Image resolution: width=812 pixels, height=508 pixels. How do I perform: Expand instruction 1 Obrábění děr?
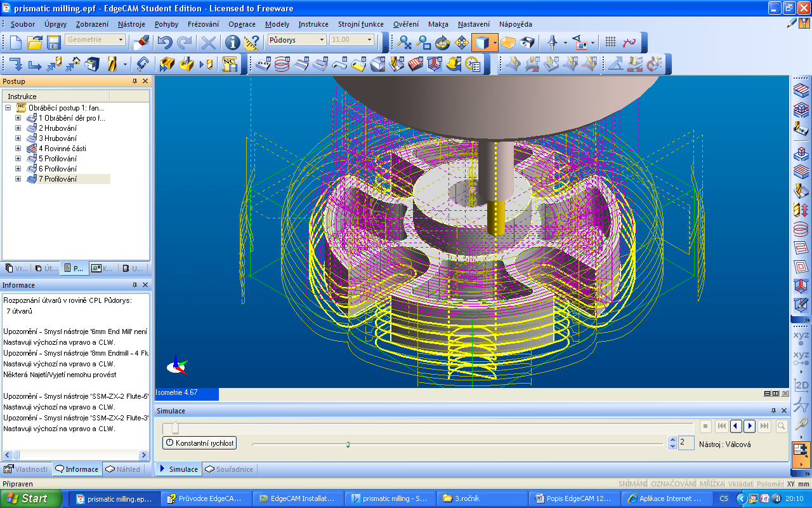pos(18,118)
